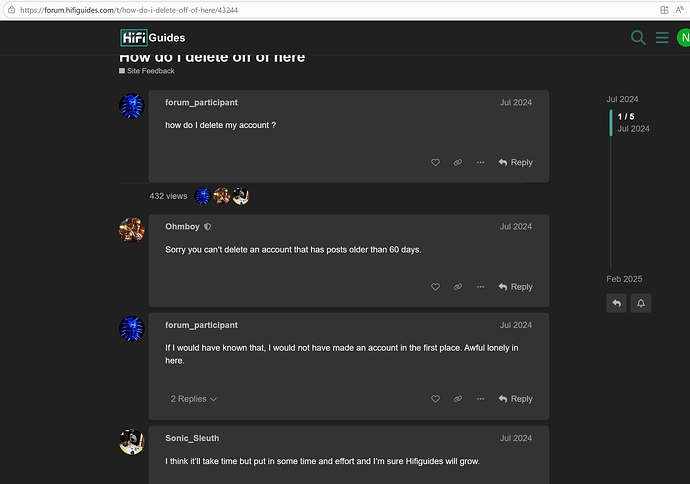Image resolution: width=690 pixels, height=484 pixels.
Task: Open the green N user avatar menu
Action: click(683, 38)
